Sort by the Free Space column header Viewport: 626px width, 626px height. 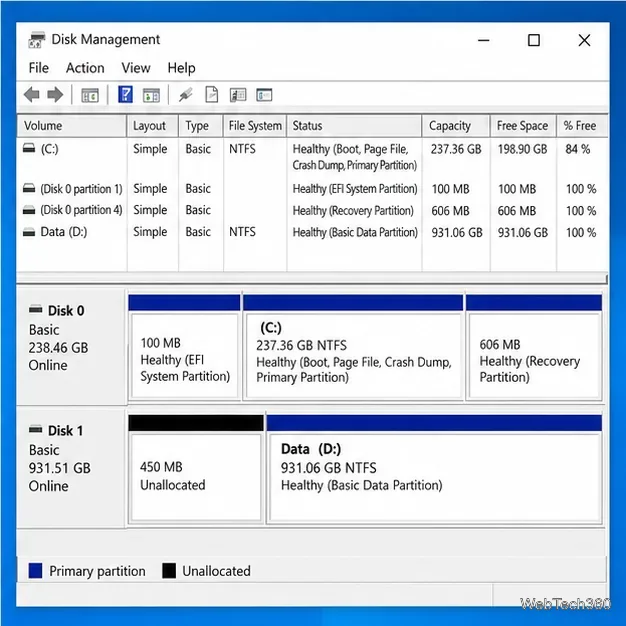coord(523,126)
